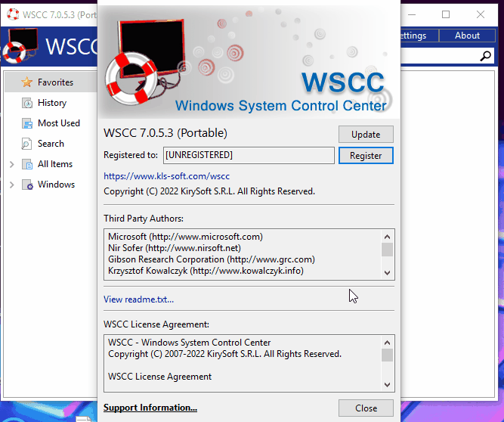Open the Support Information link
Viewport: 504px width, 422px height.
coord(150,408)
